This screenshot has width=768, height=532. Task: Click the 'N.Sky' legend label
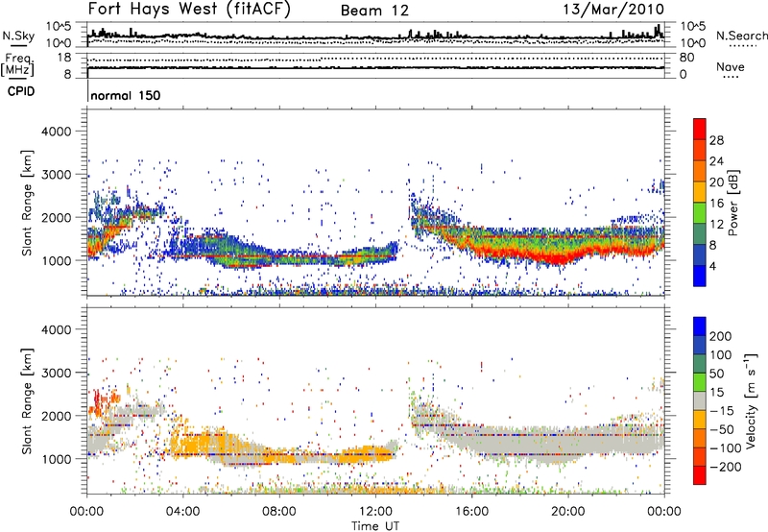pos(18,36)
